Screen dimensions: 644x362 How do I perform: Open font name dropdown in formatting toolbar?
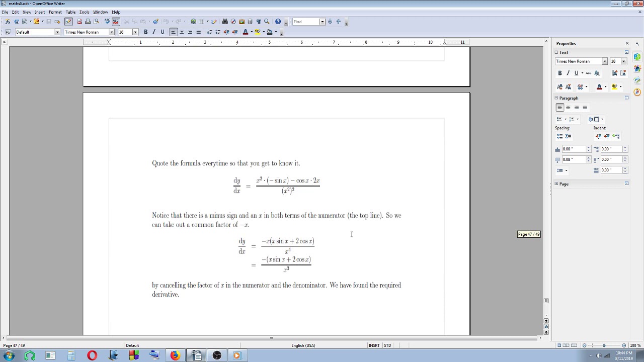coord(112,32)
